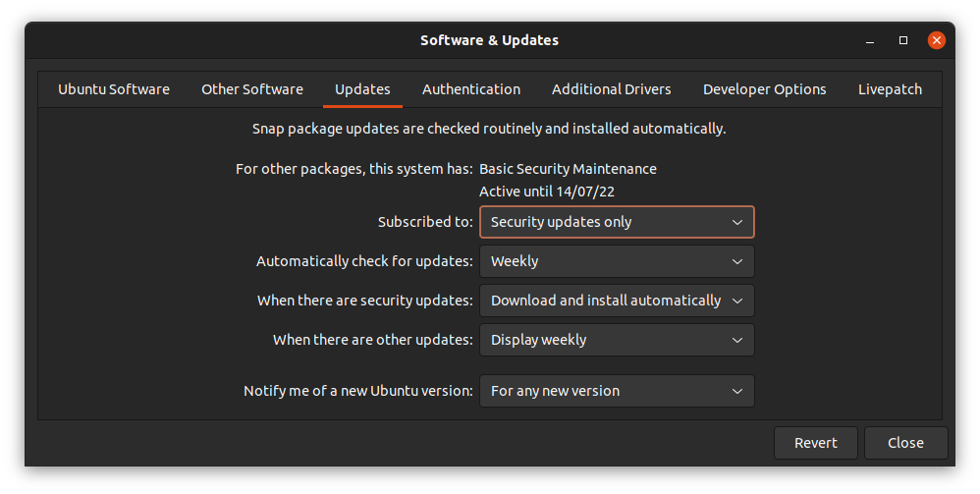
Task: Click the Close button at bottom
Action: [905, 443]
